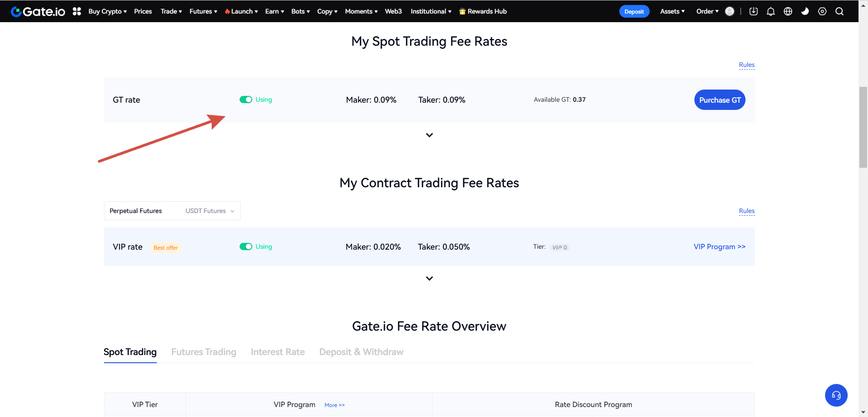Switch to Futures Trading tab

pyautogui.click(x=204, y=352)
